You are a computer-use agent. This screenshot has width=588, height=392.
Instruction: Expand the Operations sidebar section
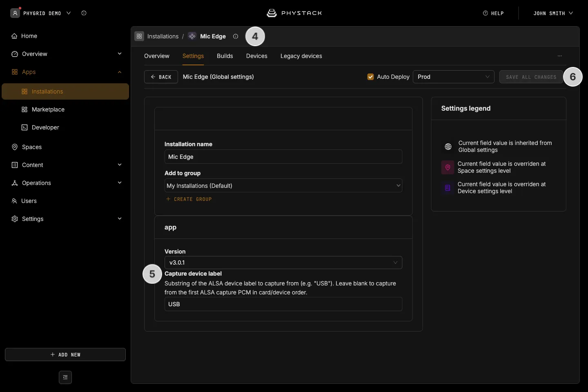point(120,183)
